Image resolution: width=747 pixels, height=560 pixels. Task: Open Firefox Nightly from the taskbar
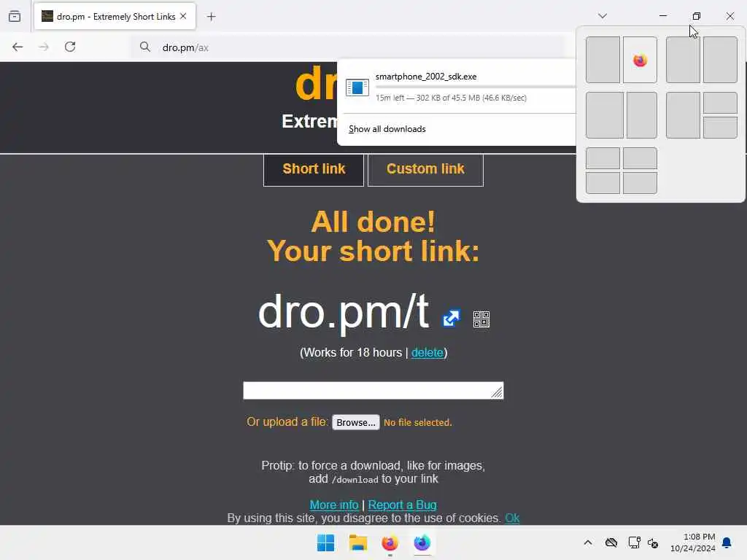pyautogui.click(x=422, y=542)
